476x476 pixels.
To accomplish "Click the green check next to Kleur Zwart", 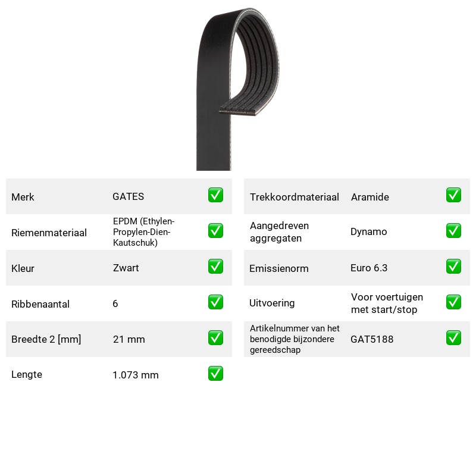I will [215, 266].
